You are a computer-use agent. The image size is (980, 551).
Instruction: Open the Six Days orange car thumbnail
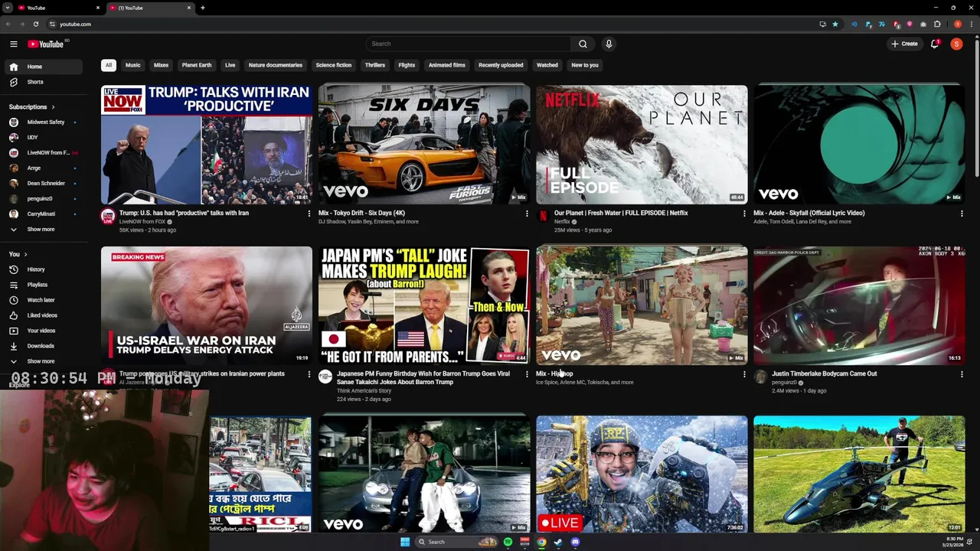coord(424,144)
